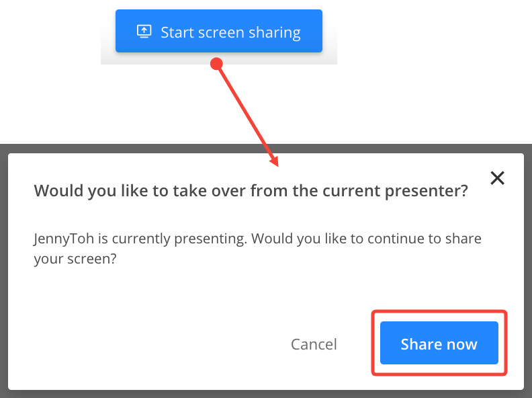Click the red dot below the button

click(x=216, y=63)
